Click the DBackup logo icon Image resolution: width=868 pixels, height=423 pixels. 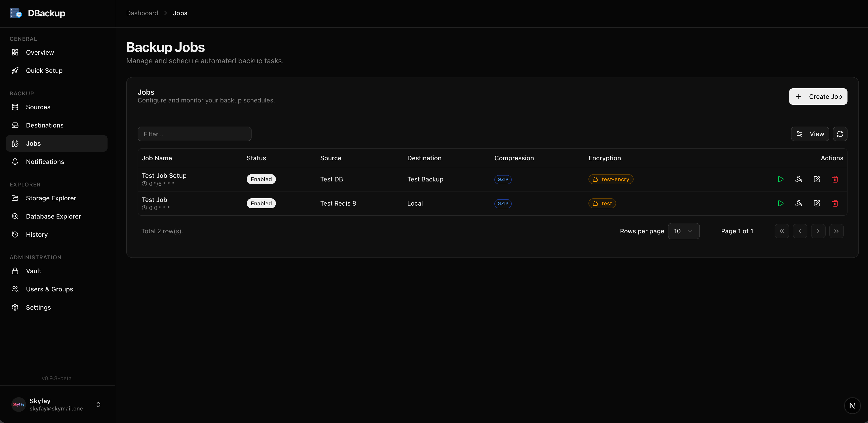[16, 13]
